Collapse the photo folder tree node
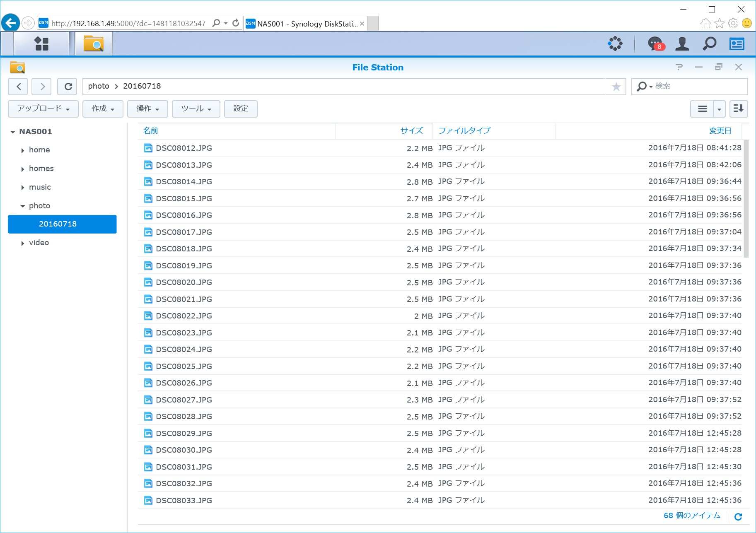756x533 pixels. [x=22, y=206]
